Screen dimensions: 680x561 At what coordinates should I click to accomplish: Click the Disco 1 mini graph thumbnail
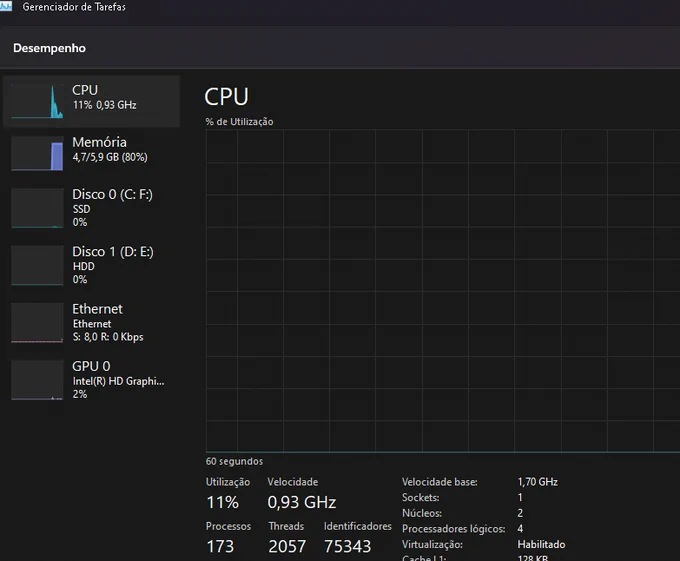37,265
